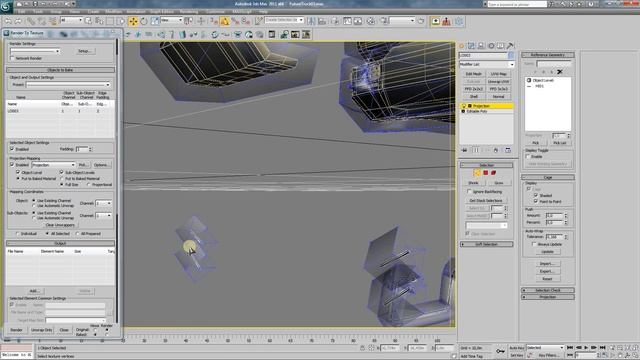Image resolution: width=640 pixels, height=360 pixels.
Task: Select the Individual radio button
Action: click(x=18, y=233)
